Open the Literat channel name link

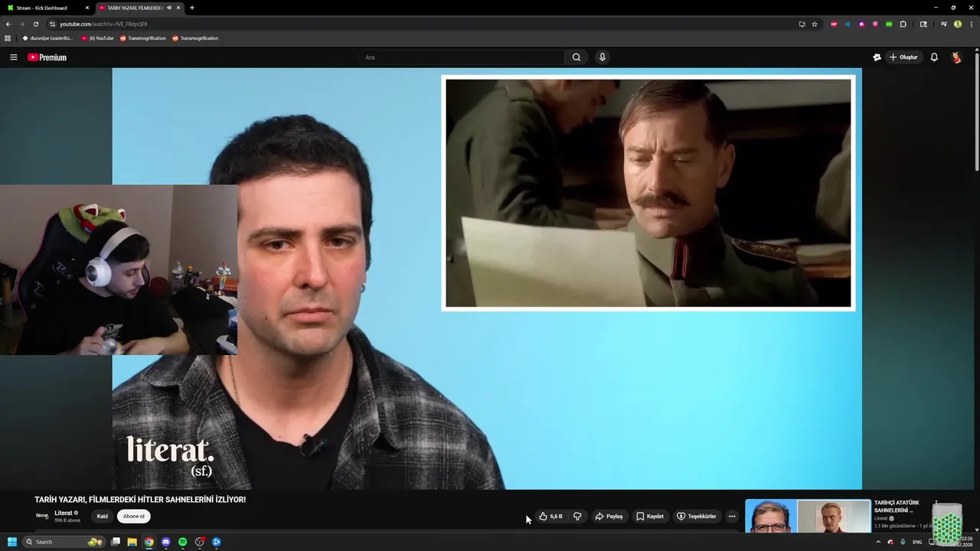(64, 513)
